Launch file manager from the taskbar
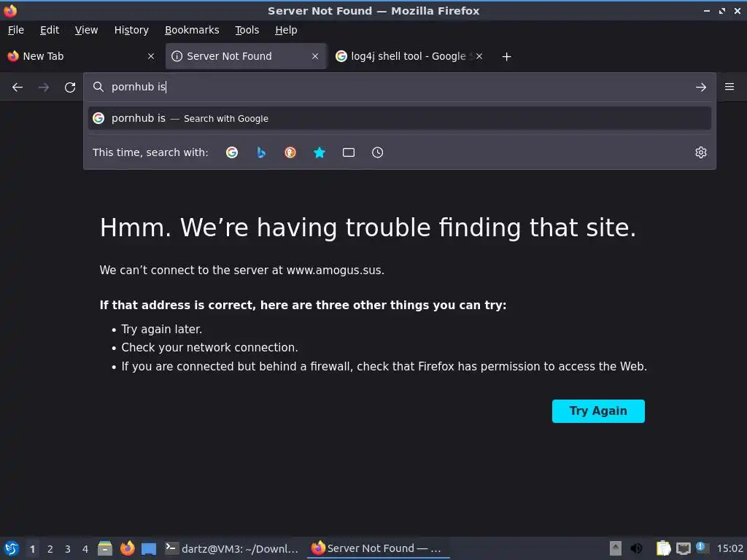This screenshot has width=747, height=560. [x=105, y=548]
